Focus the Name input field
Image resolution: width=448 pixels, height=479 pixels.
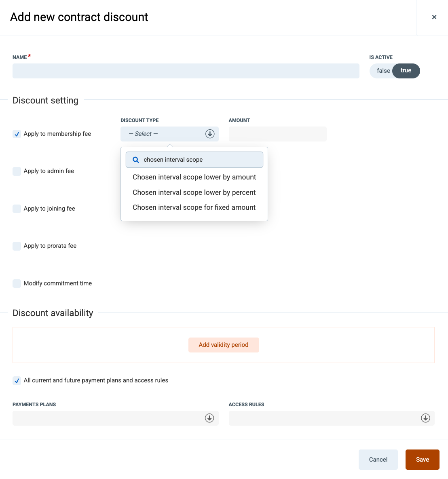(x=186, y=71)
